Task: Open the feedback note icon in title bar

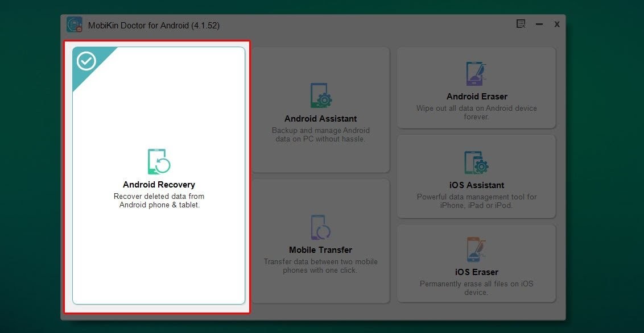Action: tap(521, 24)
